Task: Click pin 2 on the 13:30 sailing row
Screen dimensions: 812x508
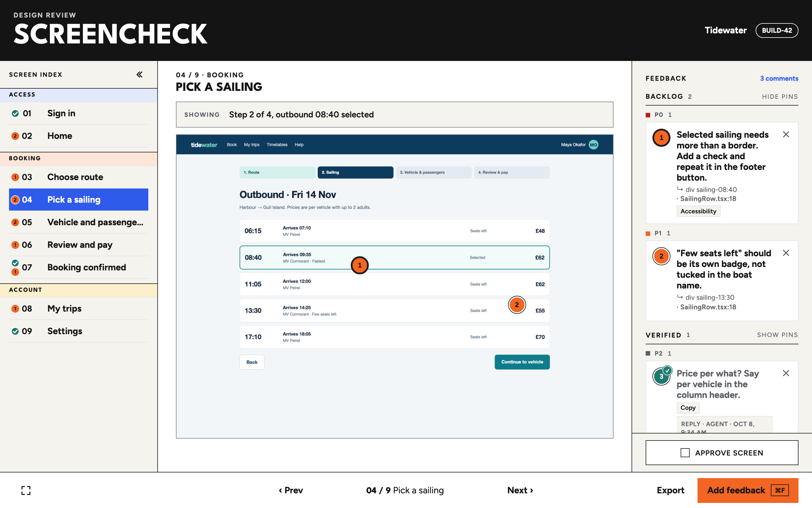Action: pyautogui.click(x=517, y=305)
